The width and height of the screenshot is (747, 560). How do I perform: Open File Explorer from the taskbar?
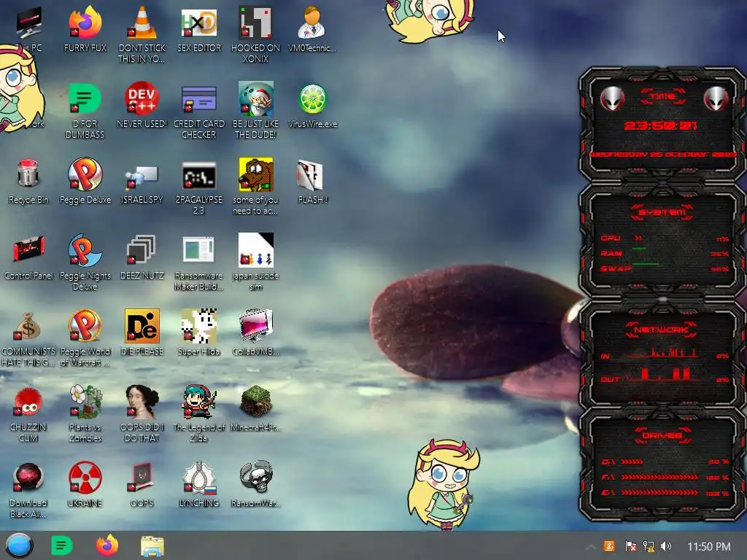(152, 546)
